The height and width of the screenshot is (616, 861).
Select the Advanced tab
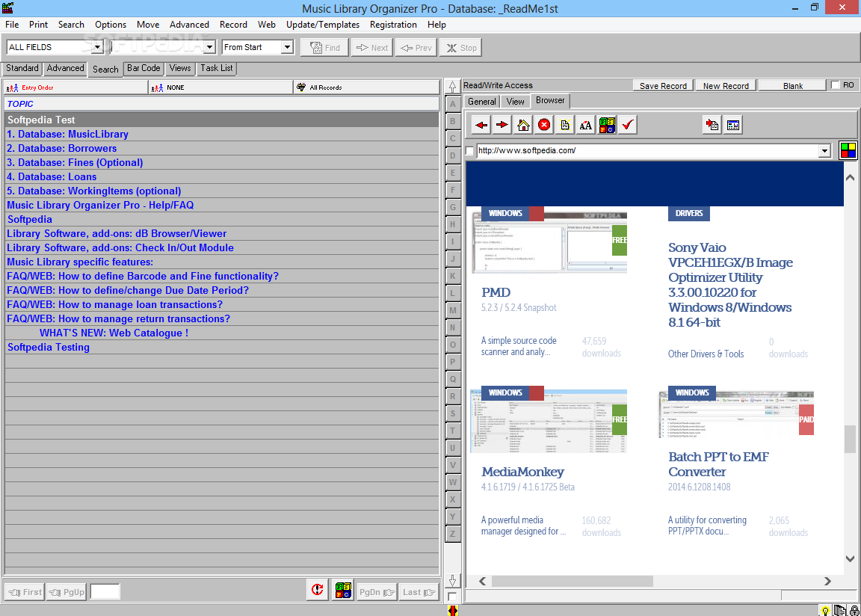click(65, 68)
